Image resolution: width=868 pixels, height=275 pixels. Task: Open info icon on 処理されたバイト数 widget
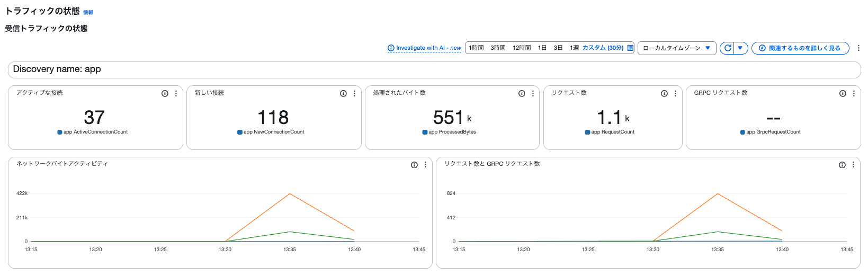click(522, 93)
